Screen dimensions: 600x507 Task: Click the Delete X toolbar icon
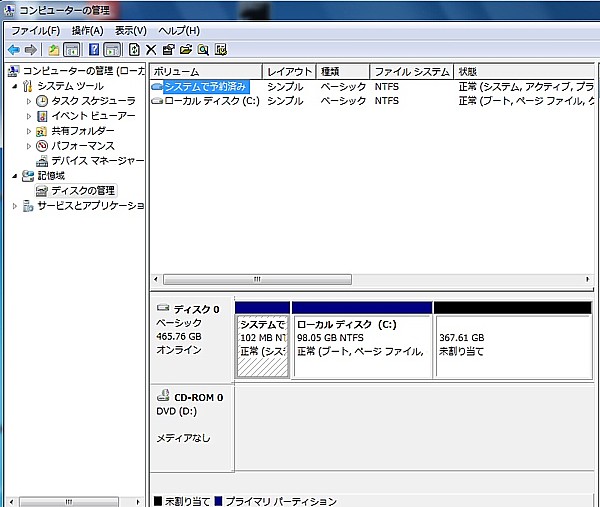[151, 50]
